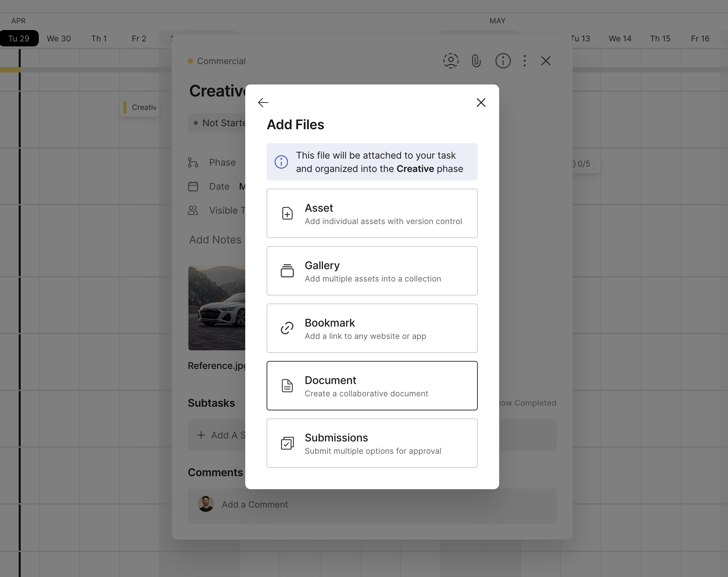728x577 pixels.
Task: Open the task info circle icon
Action: point(502,61)
